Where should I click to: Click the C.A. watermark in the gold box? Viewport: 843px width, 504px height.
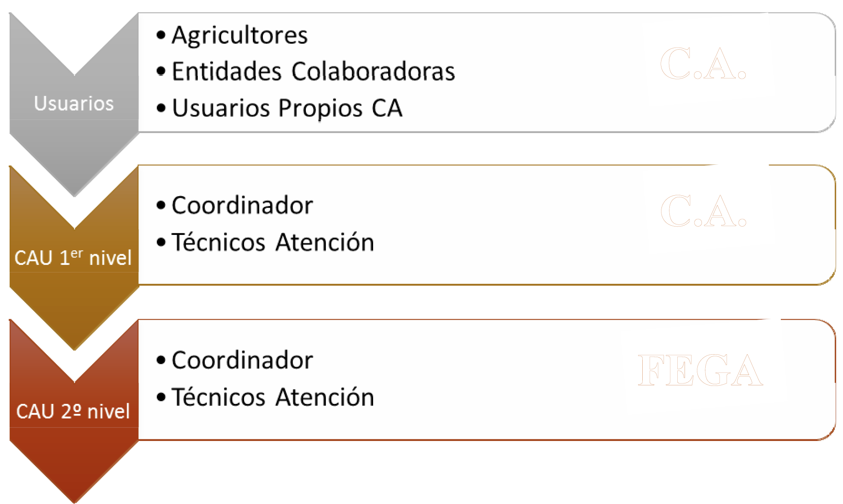[x=703, y=211]
